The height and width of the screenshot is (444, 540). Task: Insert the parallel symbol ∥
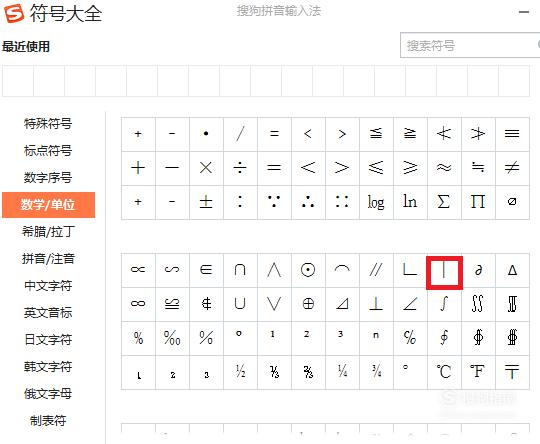376,270
